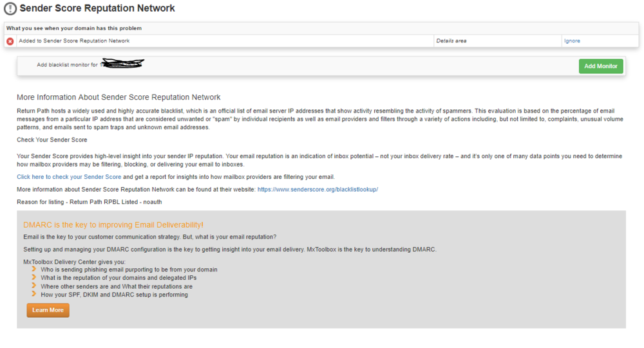
Task: Click "What you see when your domain" table header
Action: click(x=74, y=28)
